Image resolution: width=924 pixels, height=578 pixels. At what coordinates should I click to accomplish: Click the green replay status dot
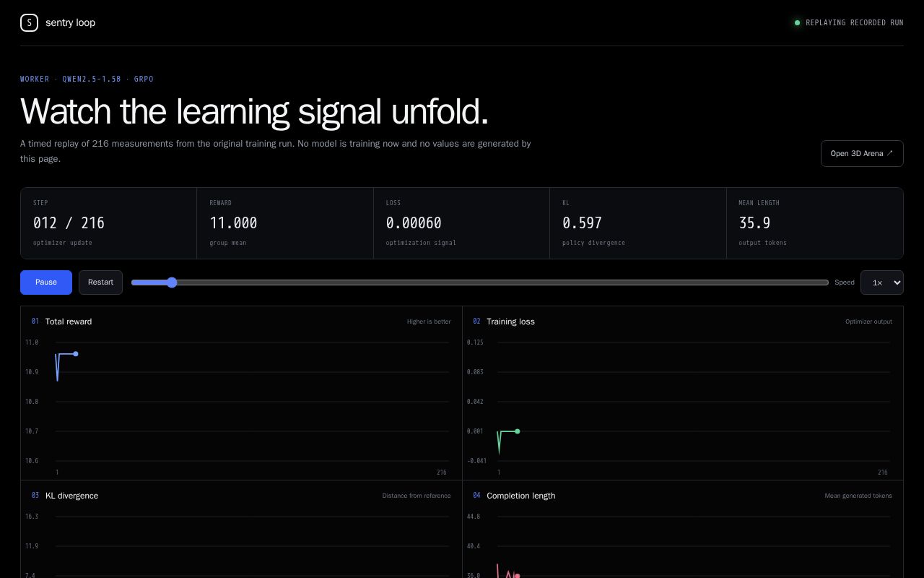(x=797, y=22)
